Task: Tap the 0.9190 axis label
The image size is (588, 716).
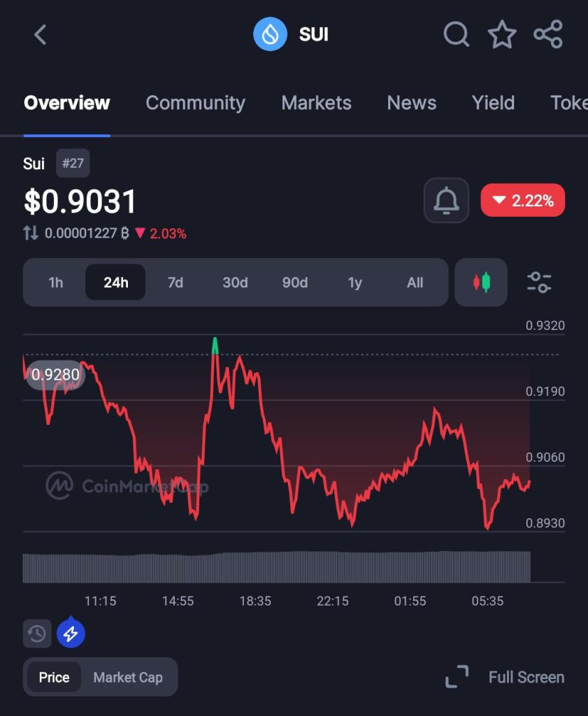Action: [545, 392]
